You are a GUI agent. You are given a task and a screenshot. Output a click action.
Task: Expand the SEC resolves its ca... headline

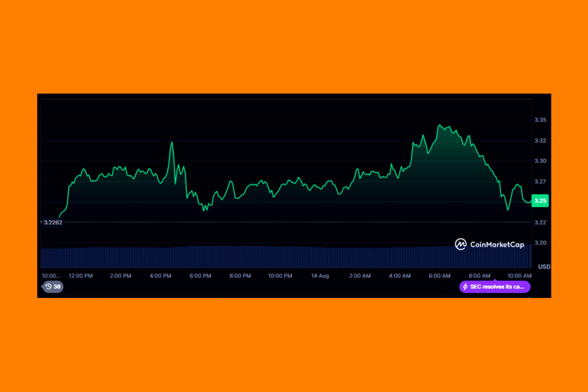click(498, 286)
